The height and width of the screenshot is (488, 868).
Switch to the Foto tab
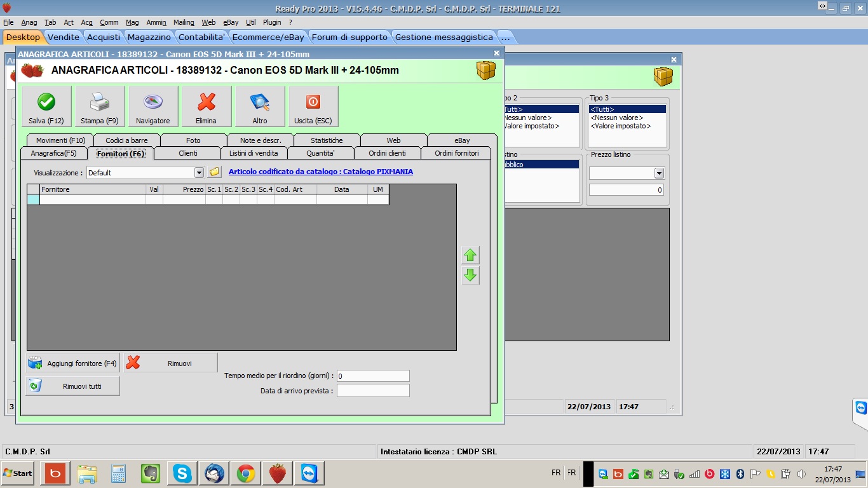[193, 140]
